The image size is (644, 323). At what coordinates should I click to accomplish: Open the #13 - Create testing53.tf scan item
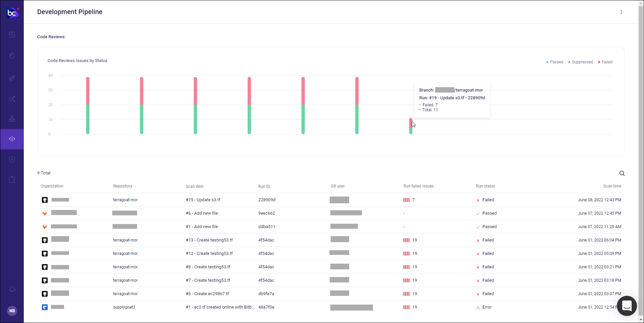click(x=209, y=240)
